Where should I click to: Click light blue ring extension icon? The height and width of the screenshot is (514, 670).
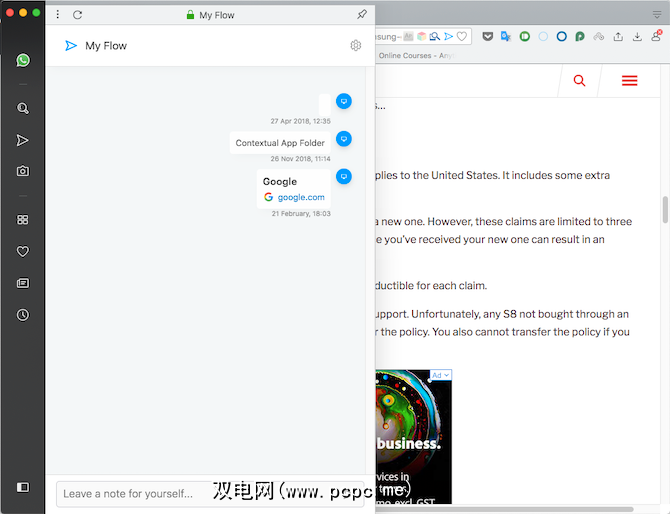click(543, 37)
